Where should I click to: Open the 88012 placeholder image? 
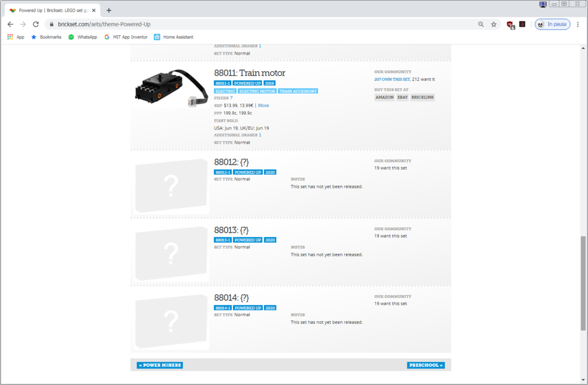click(x=171, y=186)
